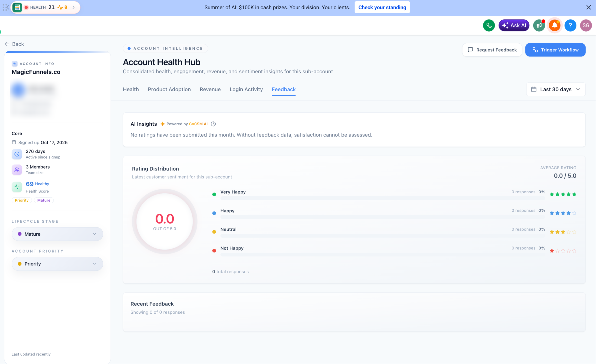Click the five green stars rating
This screenshot has width=596, height=364.
563,195
